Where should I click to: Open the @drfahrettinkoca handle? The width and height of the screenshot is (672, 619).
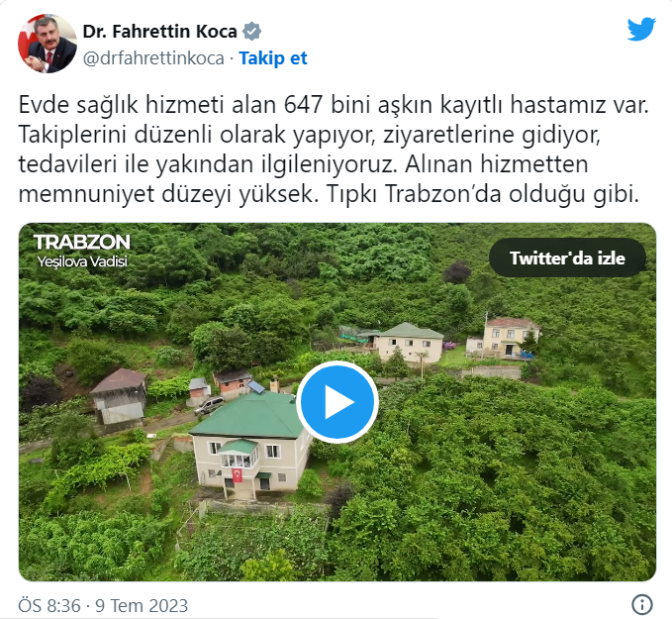pyautogui.click(x=153, y=58)
